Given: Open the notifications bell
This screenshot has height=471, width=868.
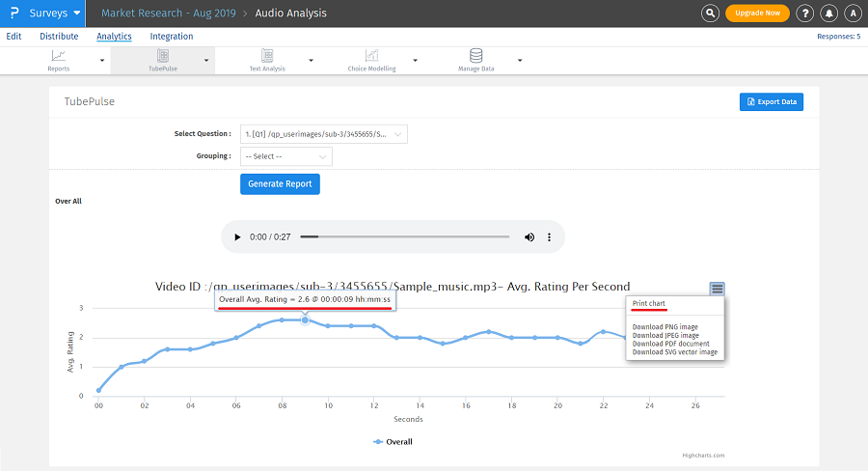Looking at the screenshot, I should pyautogui.click(x=829, y=14).
